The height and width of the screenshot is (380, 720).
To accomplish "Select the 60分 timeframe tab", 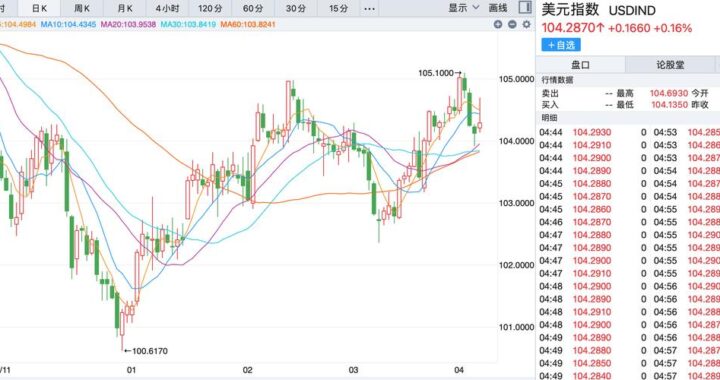I will click(253, 8).
